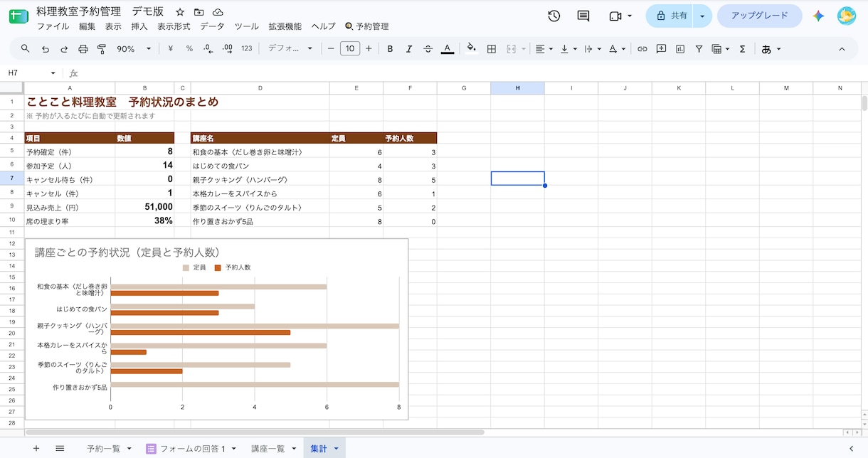Open the custom 予約管理 menu
The height and width of the screenshot is (458, 868).
(x=367, y=26)
